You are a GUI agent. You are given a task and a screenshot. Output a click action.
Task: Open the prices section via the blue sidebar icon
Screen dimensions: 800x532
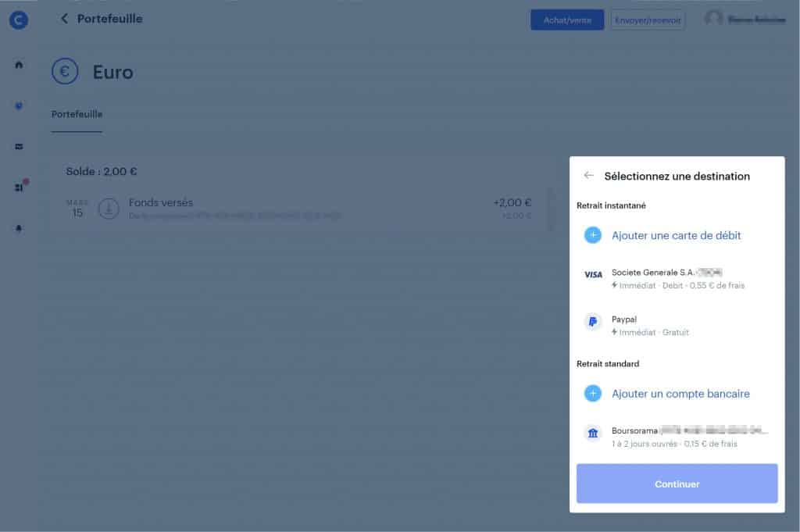(18, 106)
